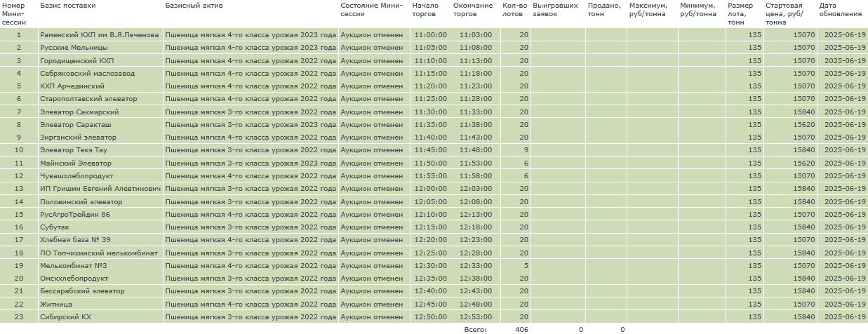This screenshot has height=334, width=868.
Task: Select the 'Мелькомбинат №3' cell
Action: point(100,266)
